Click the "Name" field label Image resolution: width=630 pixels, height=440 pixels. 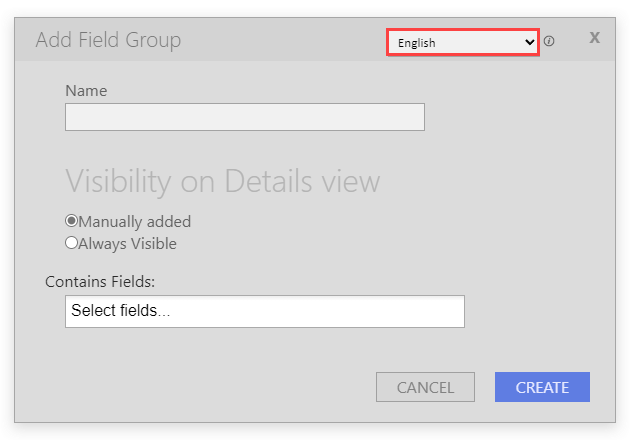[x=86, y=91]
